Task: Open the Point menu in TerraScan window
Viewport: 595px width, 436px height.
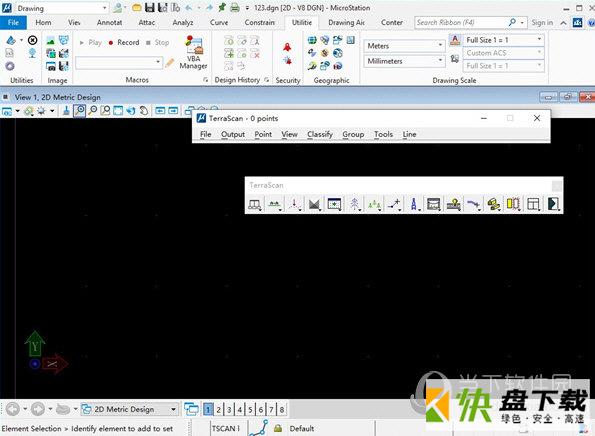Action: (263, 134)
